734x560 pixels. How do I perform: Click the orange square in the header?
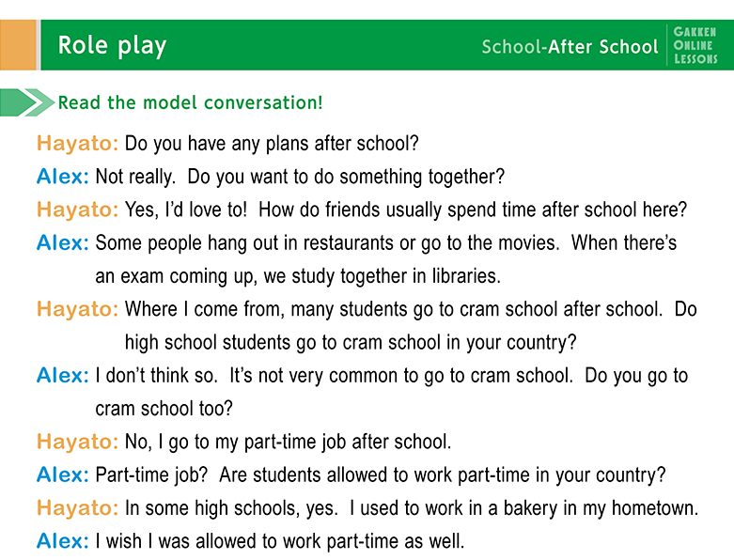coord(18,45)
